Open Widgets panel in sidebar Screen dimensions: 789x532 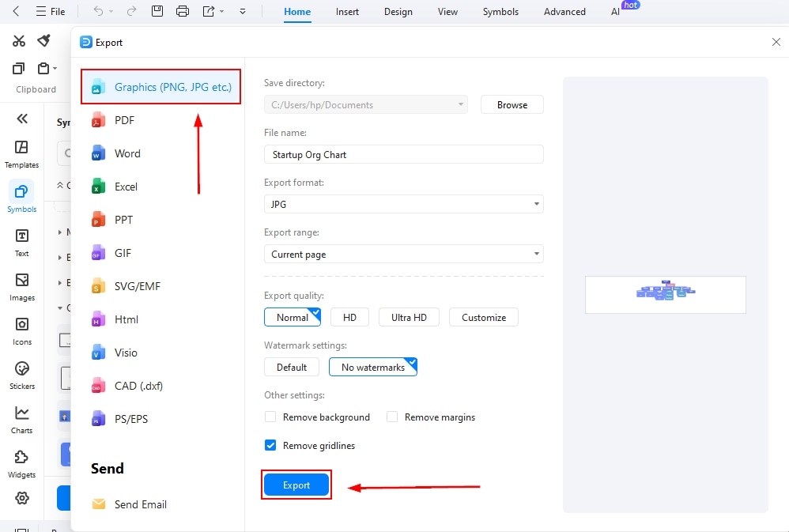(21, 465)
